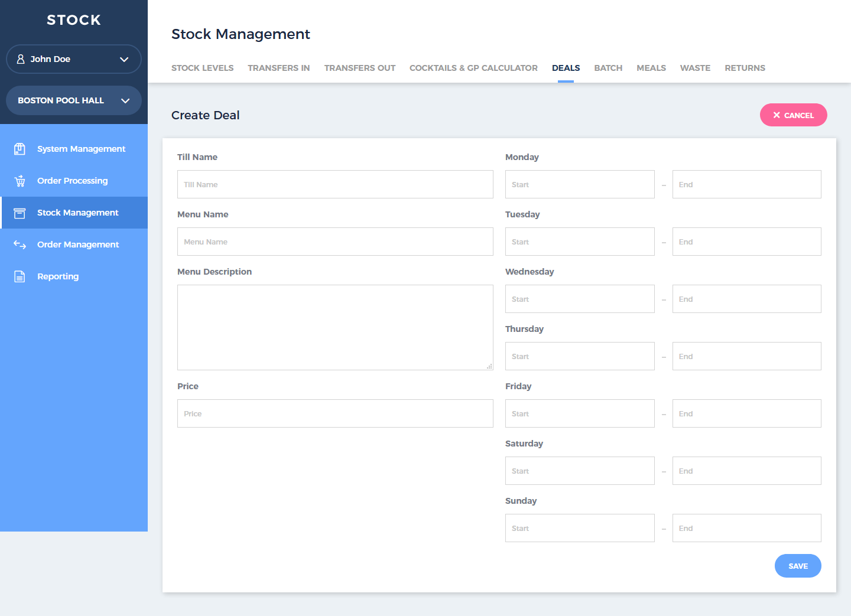
Task: Click the System Management sidebar icon
Action: click(20, 149)
